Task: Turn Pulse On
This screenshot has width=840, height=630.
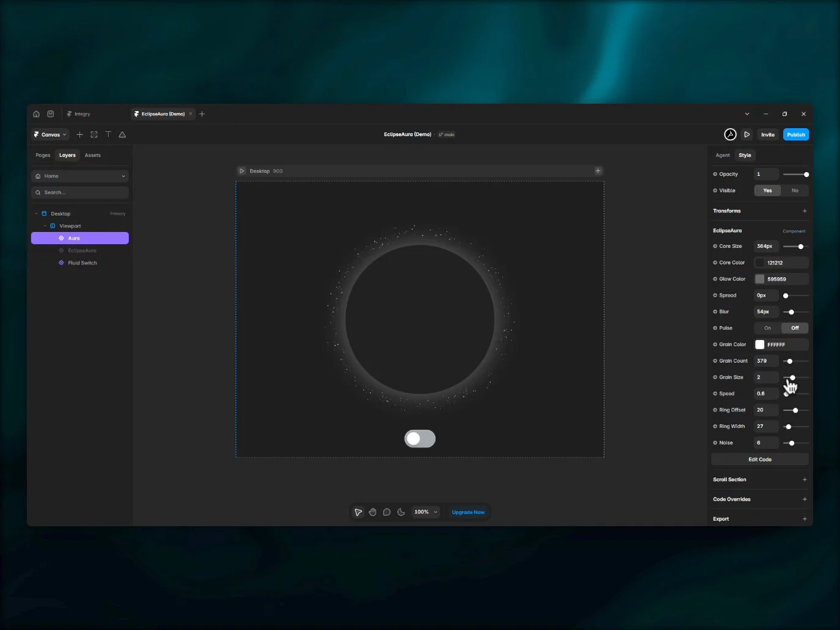Action: point(767,328)
